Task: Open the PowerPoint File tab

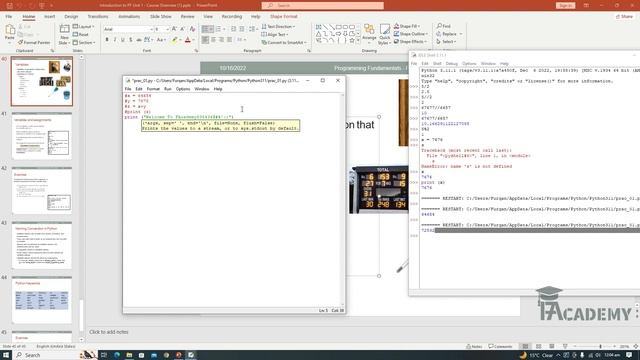Action: [9, 16]
